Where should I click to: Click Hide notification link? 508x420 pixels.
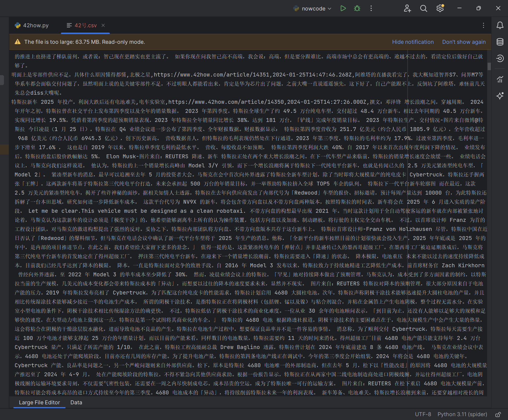[x=413, y=42]
